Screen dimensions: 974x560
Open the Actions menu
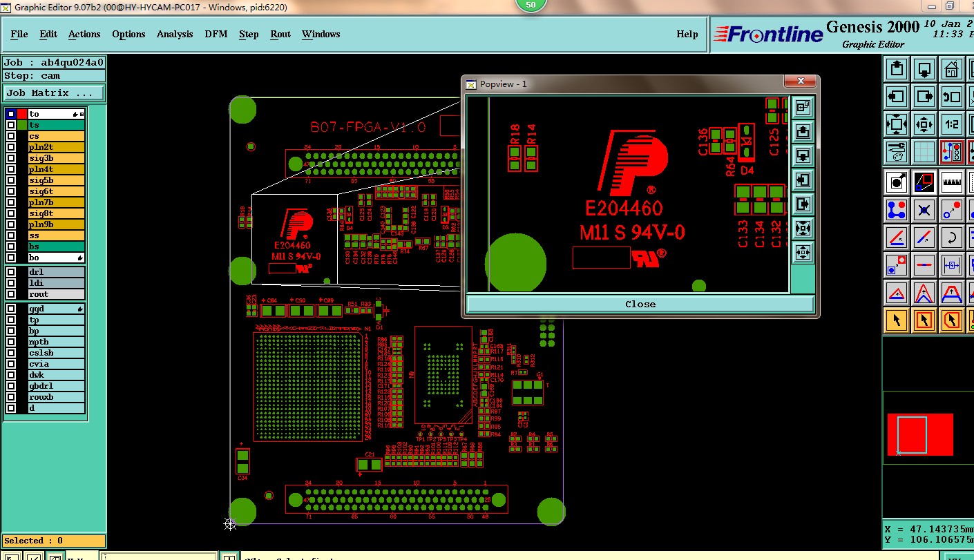tap(84, 34)
